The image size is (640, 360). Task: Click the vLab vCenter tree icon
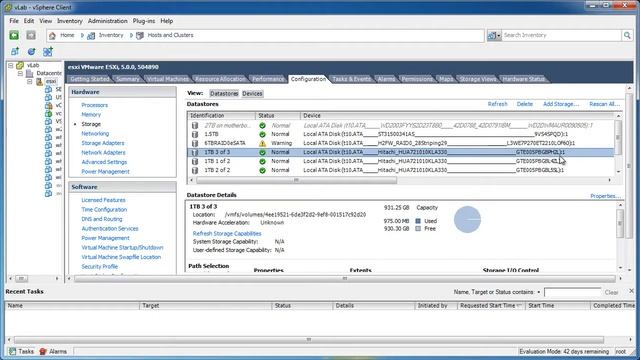(x=20, y=65)
